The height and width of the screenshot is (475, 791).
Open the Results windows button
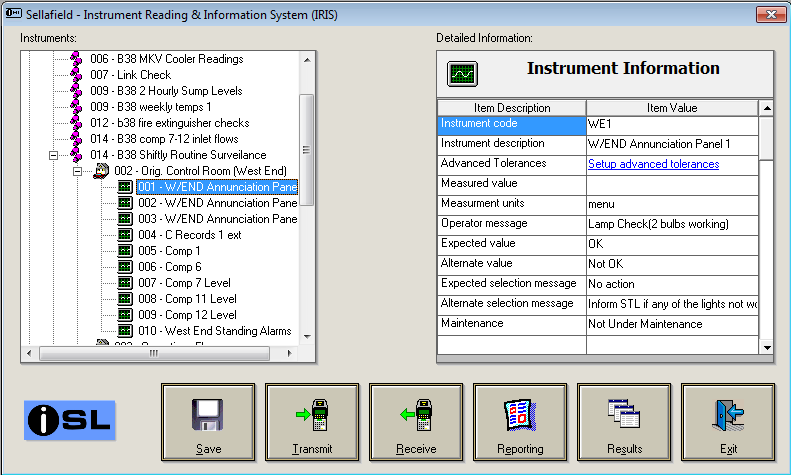pyautogui.click(x=625, y=421)
